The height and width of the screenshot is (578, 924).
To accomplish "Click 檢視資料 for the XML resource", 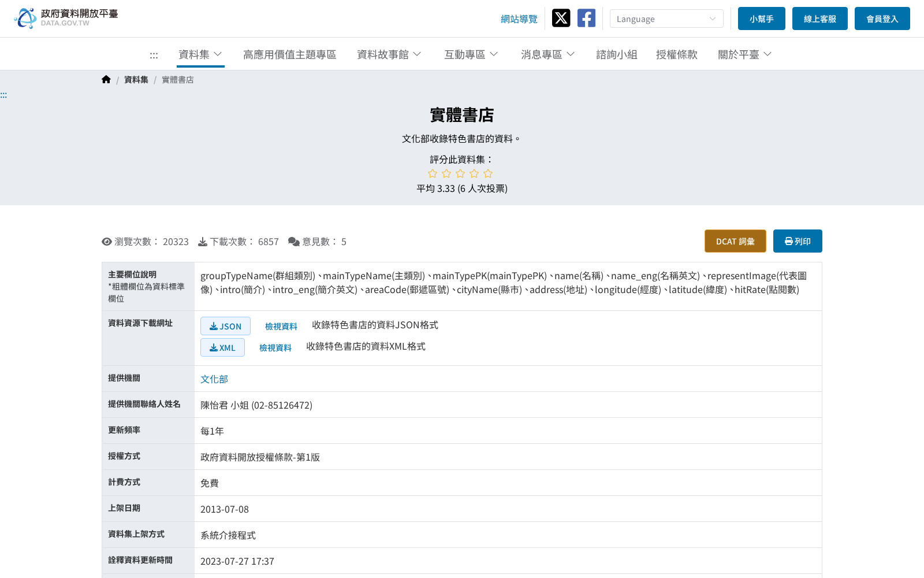I will click(x=275, y=348).
